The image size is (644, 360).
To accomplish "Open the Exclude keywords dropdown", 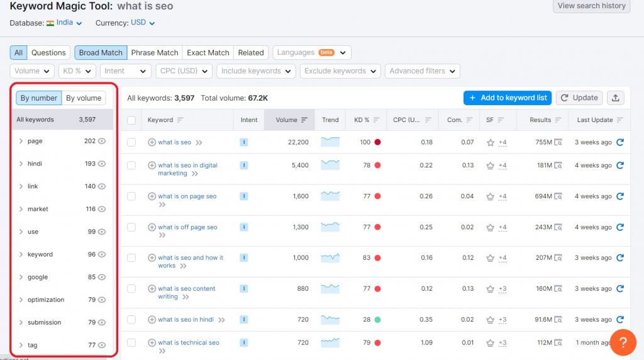I will [340, 71].
